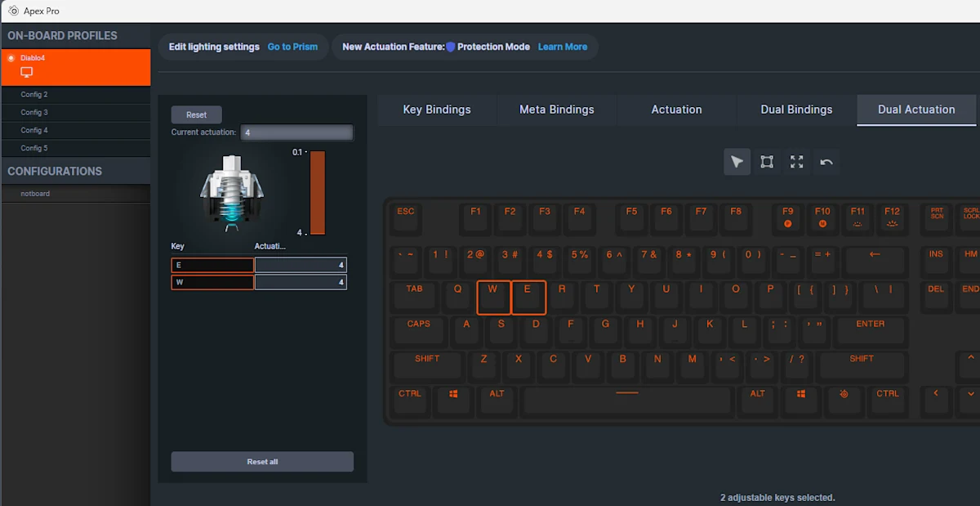
Task: Click the current actuation input field
Action: click(296, 132)
